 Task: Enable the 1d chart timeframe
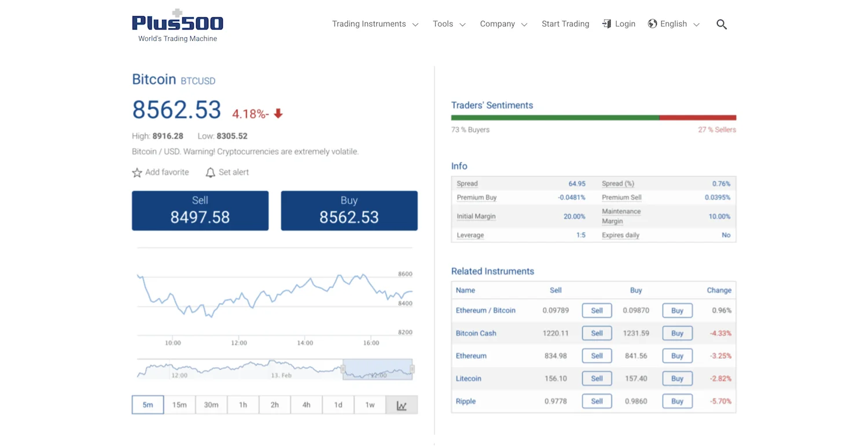coord(338,405)
